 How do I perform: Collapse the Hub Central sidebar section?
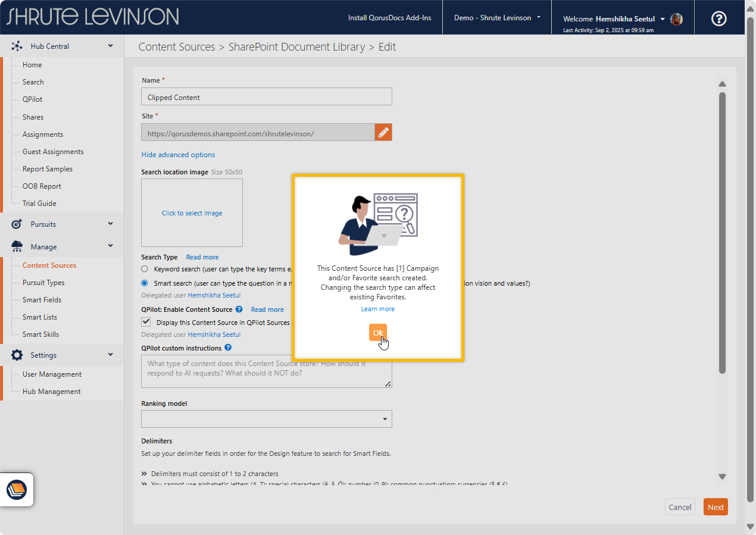[x=110, y=46]
